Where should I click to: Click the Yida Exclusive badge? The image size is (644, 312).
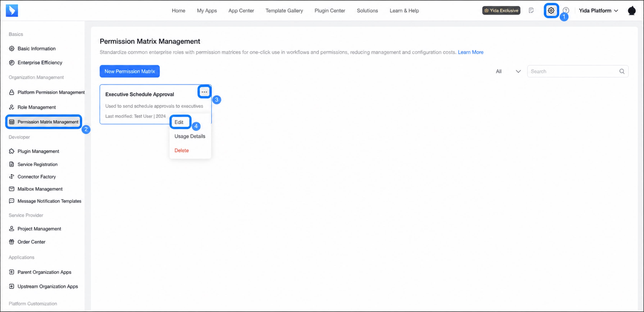coord(501,11)
